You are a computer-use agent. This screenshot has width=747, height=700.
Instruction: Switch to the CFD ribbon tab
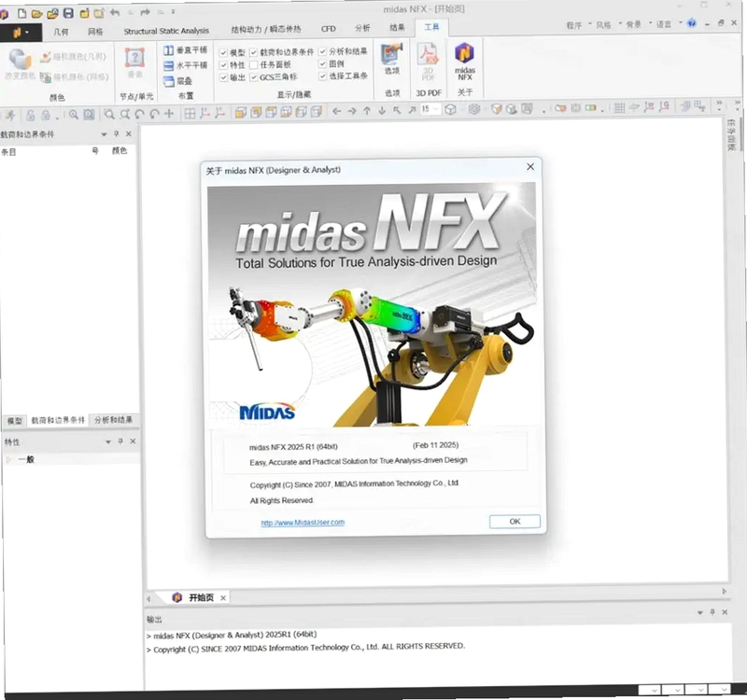point(329,29)
